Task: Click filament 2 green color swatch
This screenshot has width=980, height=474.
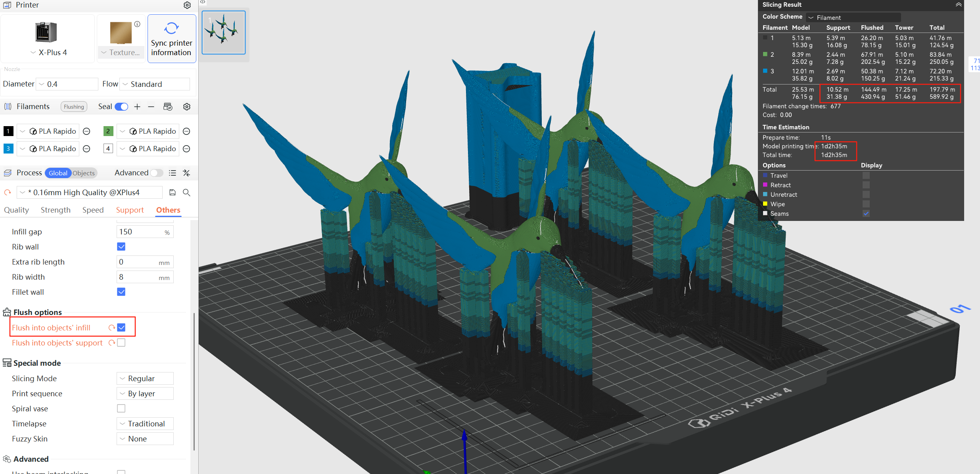Action: (x=108, y=131)
